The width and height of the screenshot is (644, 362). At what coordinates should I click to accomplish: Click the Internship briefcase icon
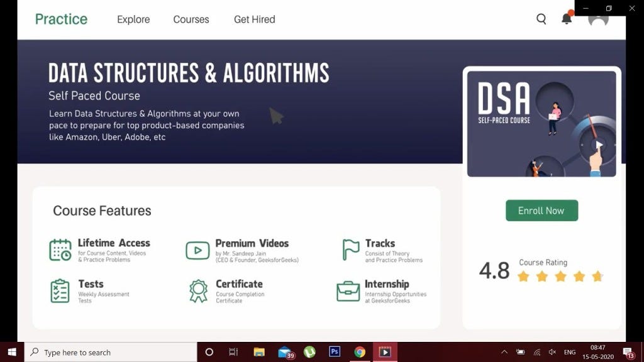pos(347,291)
